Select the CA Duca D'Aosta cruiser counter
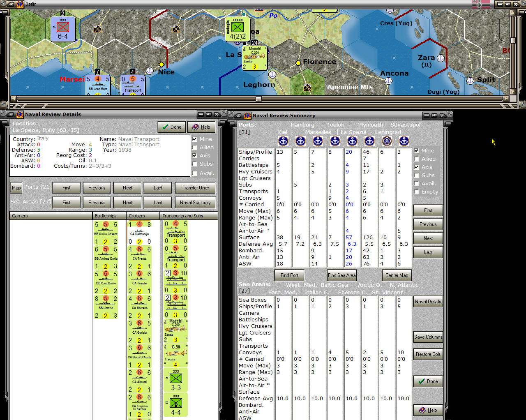Viewport: 526px width, 420px height. (140, 356)
